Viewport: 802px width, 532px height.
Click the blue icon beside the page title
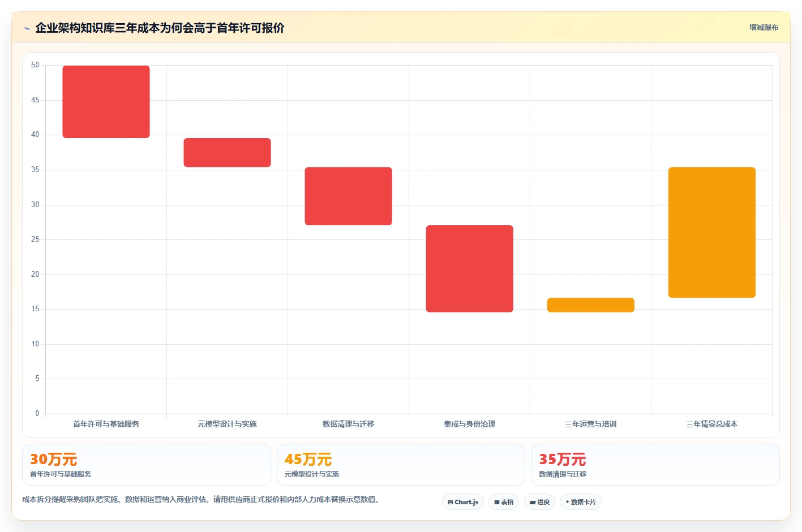click(x=27, y=28)
